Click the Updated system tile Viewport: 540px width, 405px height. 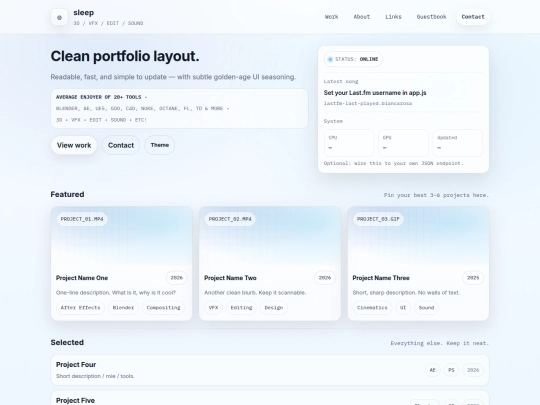pos(458,143)
